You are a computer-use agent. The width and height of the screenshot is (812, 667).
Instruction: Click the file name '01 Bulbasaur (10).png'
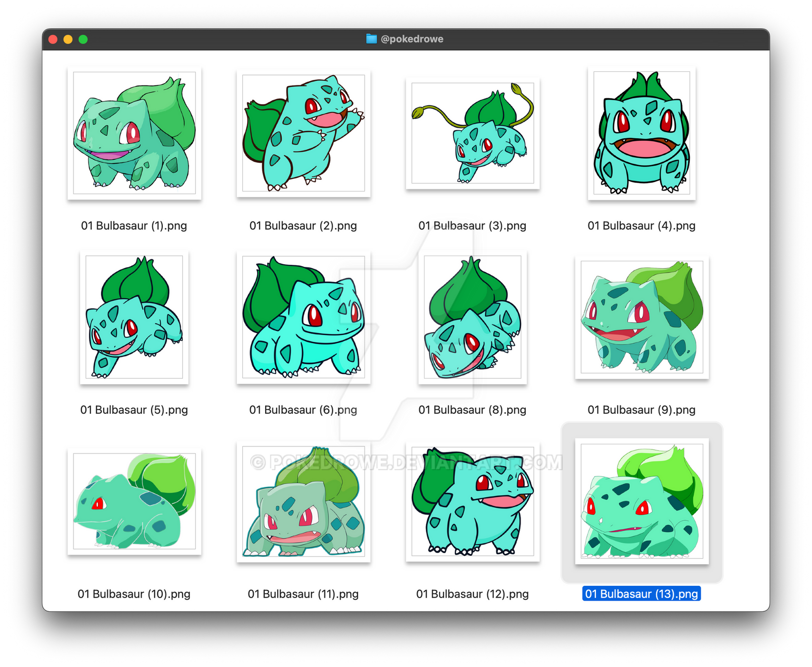click(134, 594)
